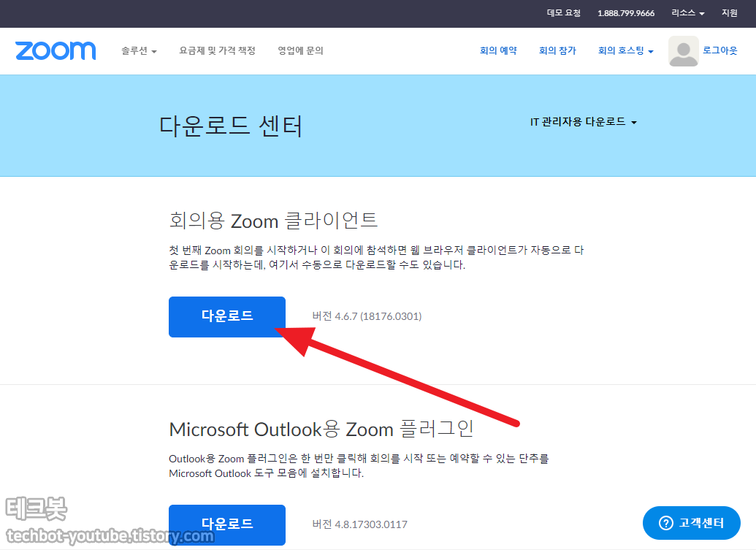Open 영업에 문의 link
This screenshot has height=550, width=756.
[300, 50]
